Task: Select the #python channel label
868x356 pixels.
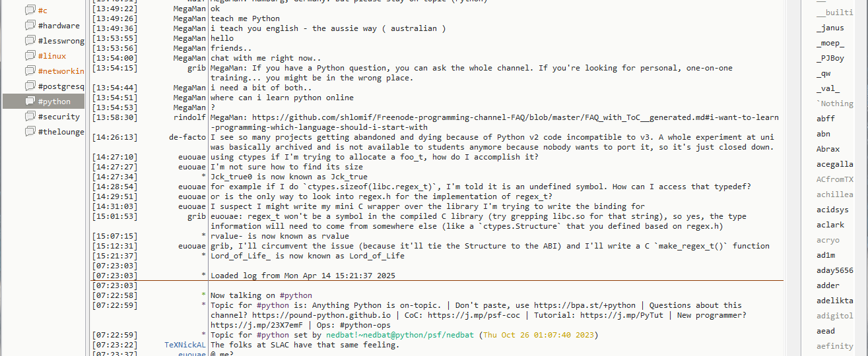Action: pyautogui.click(x=54, y=102)
